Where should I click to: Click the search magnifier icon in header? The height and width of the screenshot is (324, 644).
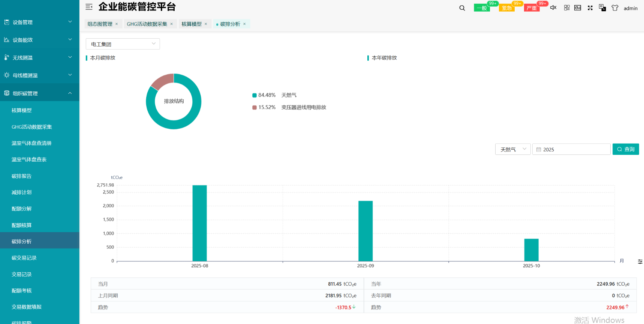[x=462, y=8]
